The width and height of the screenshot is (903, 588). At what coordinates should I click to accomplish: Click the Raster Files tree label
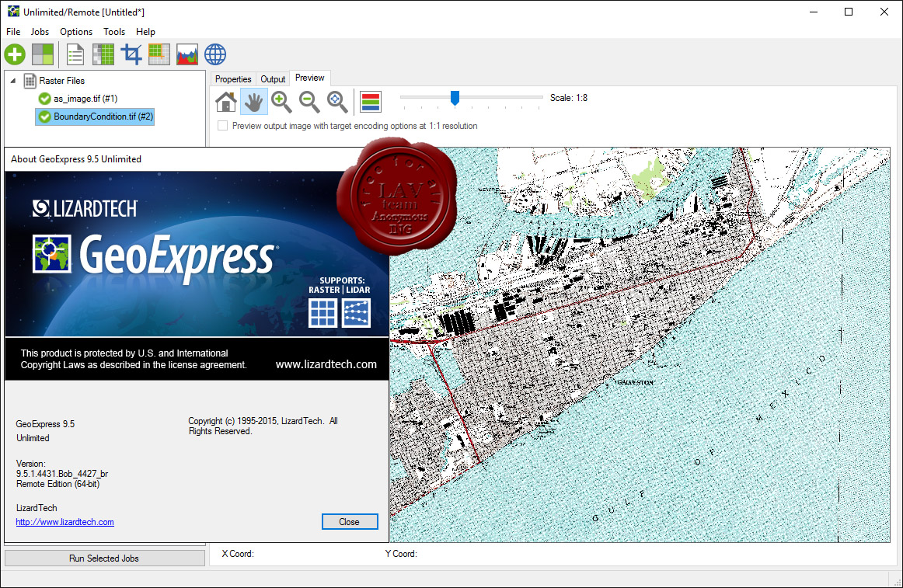click(x=62, y=81)
